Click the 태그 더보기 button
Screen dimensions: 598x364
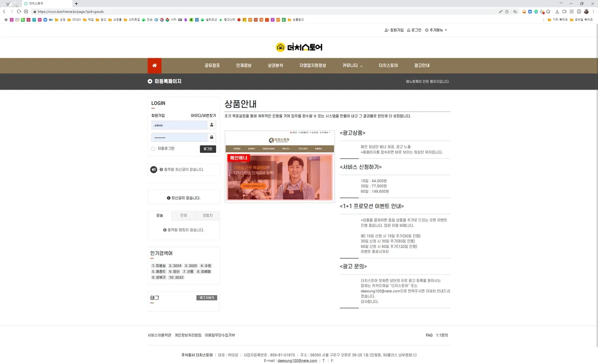[207, 298]
